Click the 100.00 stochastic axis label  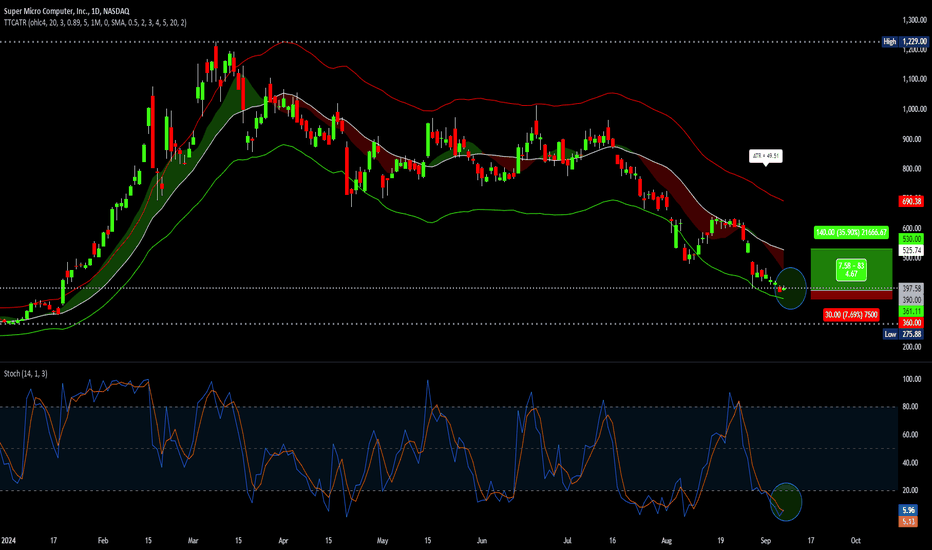point(912,379)
